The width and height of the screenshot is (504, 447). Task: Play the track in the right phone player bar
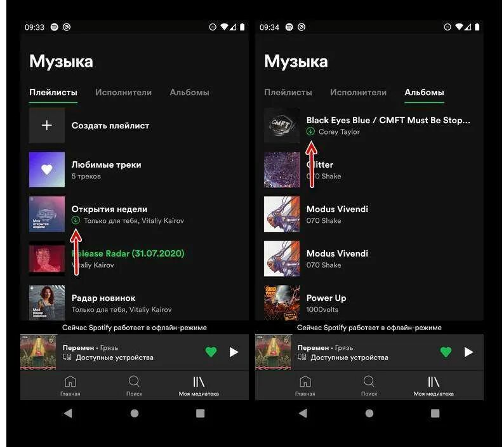(x=469, y=352)
